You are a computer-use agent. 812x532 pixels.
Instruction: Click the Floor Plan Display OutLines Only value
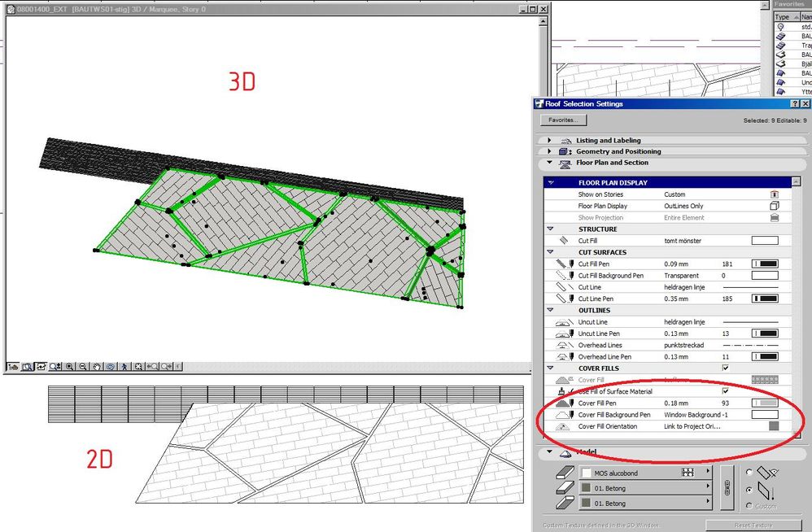click(683, 206)
